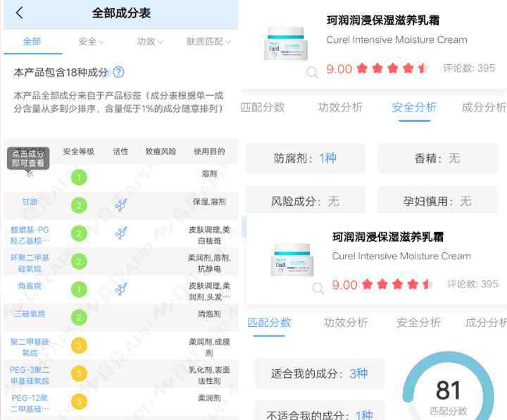Tap the magnifier icon on the lower product card
The height and width of the screenshot is (420, 507).
click(318, 288)
